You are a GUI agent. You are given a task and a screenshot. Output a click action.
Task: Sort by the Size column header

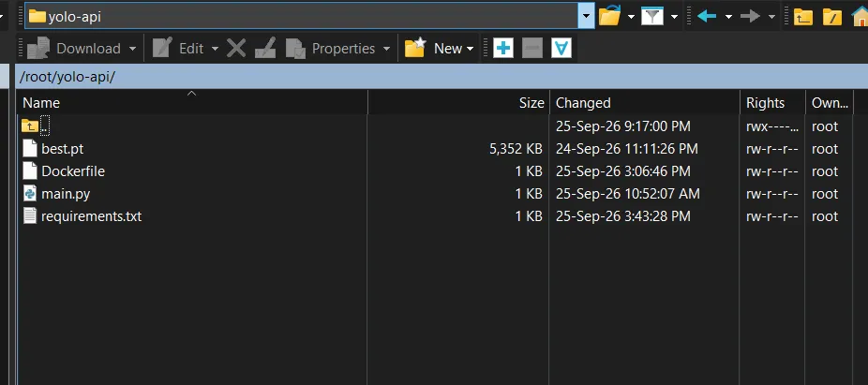458,103
